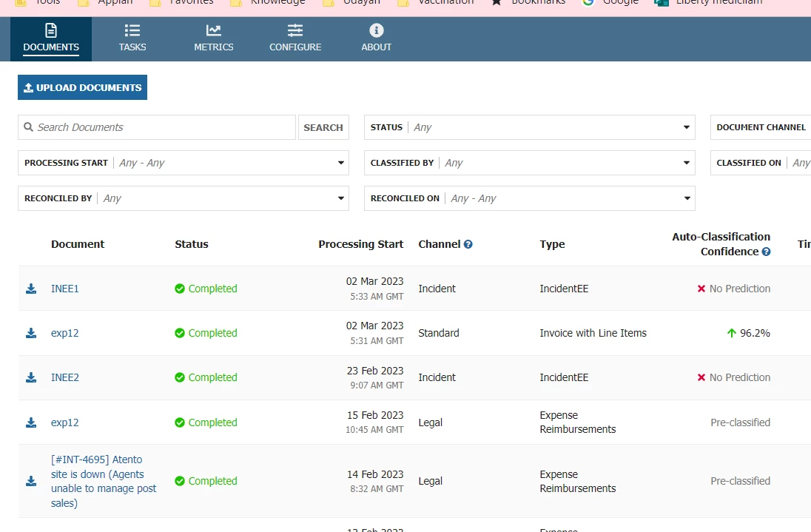Screen dimensions: 811x532
Task: Click the Completed check icon for INEE2
Action: point(180,377)
